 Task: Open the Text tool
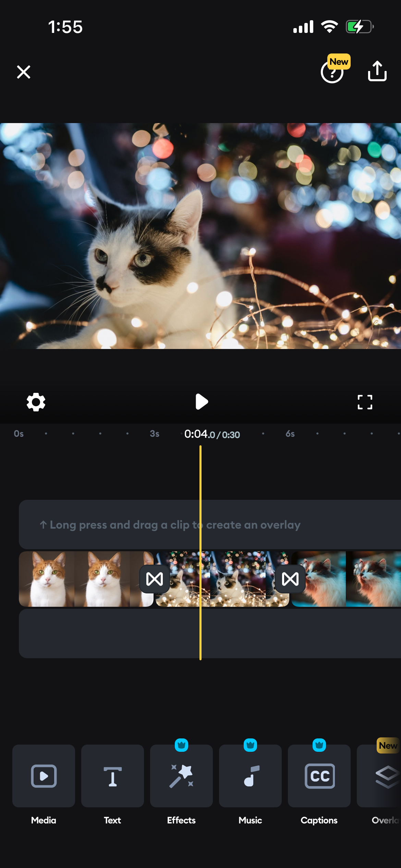(112, 776)
